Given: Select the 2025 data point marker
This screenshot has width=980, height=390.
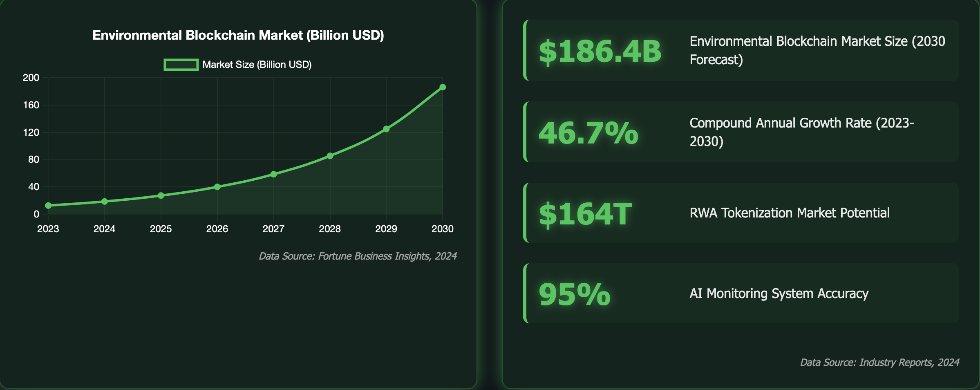Looking at the screenshot, I should (161, 195).
